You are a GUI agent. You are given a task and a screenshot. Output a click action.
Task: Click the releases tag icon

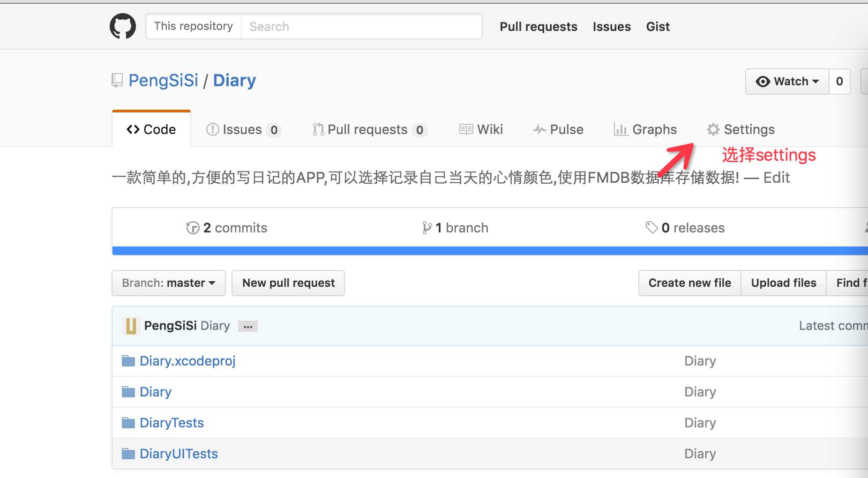[651, 227]
